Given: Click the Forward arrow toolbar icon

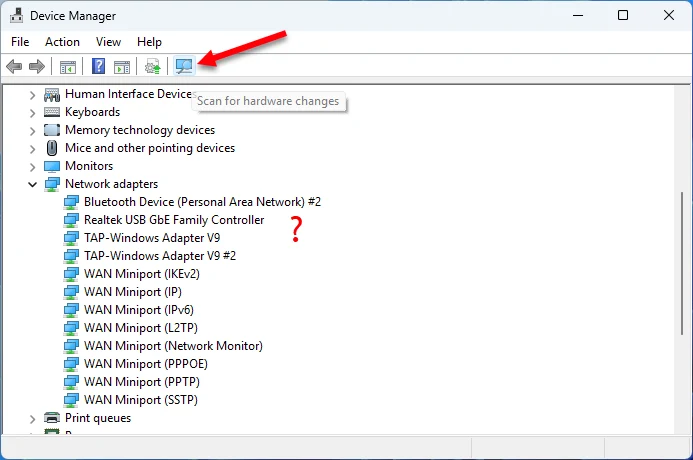Looking at the screenshot, I should tap(37, 67).
